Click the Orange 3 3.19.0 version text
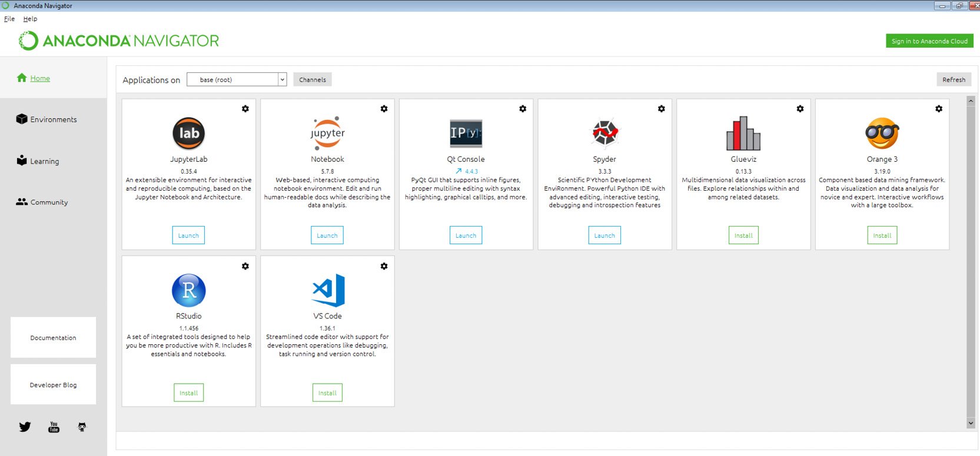 coord(882,171)
